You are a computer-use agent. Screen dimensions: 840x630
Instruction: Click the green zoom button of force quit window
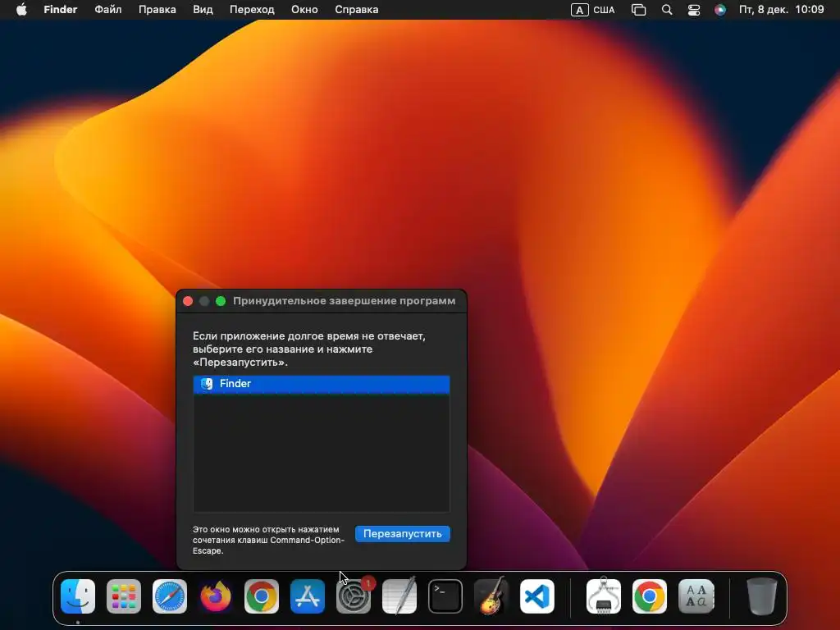(221, 301)
